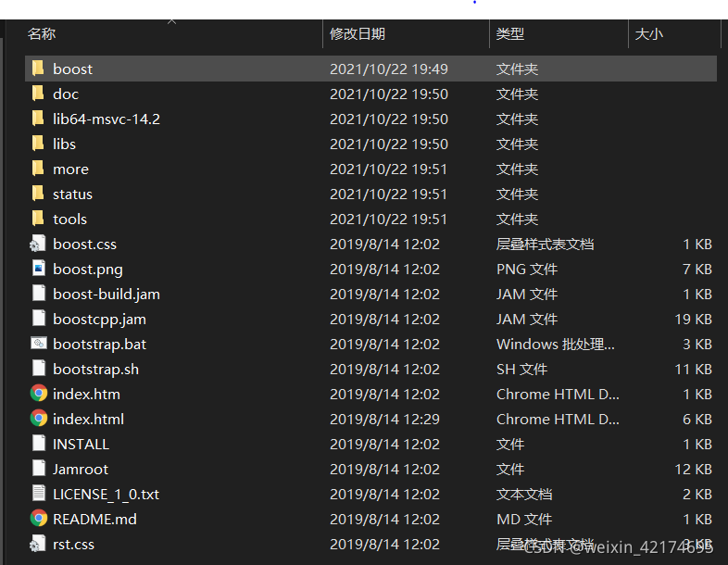Click the bootstrap.sh file icon
The image size is (728, 565).
click(x=39, y=369)
